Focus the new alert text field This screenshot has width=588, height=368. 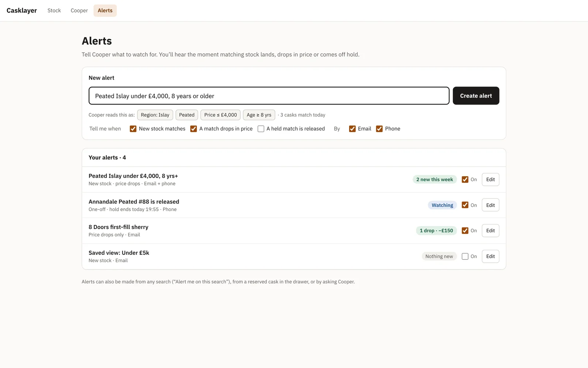click(x=269, y=96)
